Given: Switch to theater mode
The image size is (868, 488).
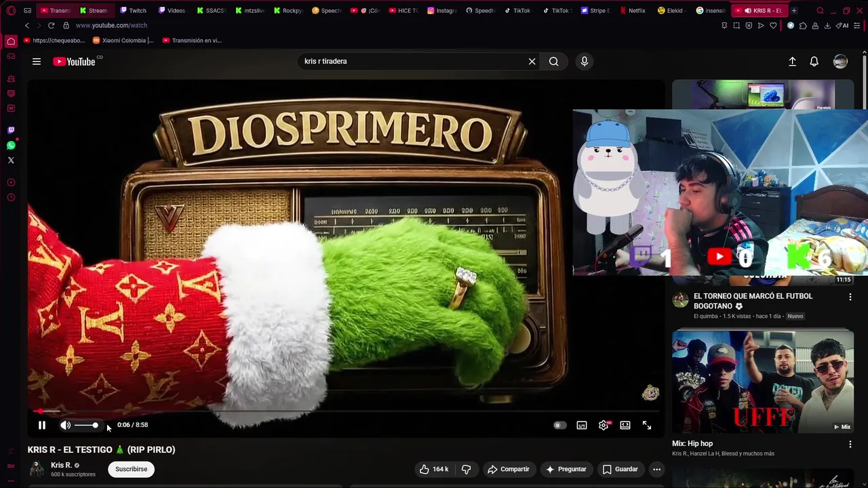Looking at the screenshot, I should pyautogui.click(x=625, y=425).
